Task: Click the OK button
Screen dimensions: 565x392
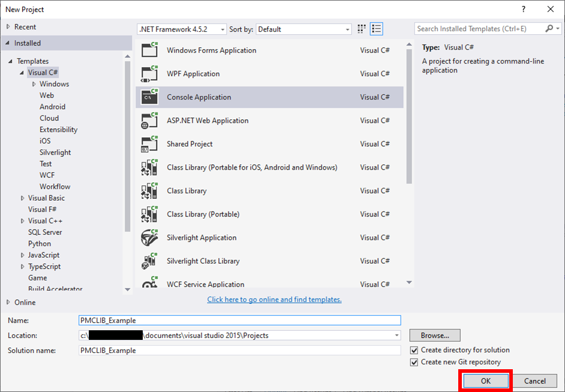Action: coord(485,381)
